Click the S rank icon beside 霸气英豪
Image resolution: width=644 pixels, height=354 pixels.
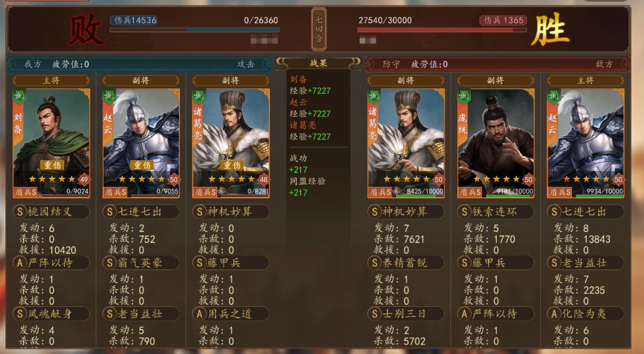(110, 263)
